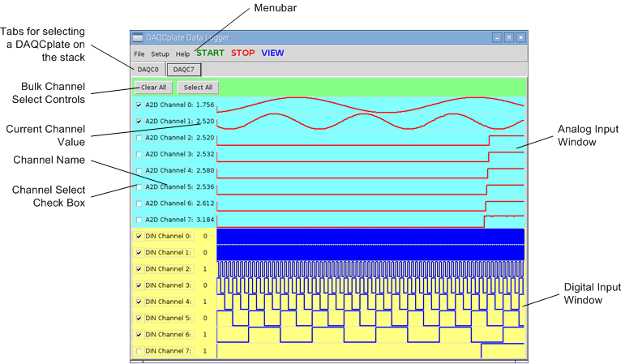Click the DIN Channel 0 solid blue plot
The height and width of the screenshot is (364, 625).
pyautogui.click(x=370, y=237)
